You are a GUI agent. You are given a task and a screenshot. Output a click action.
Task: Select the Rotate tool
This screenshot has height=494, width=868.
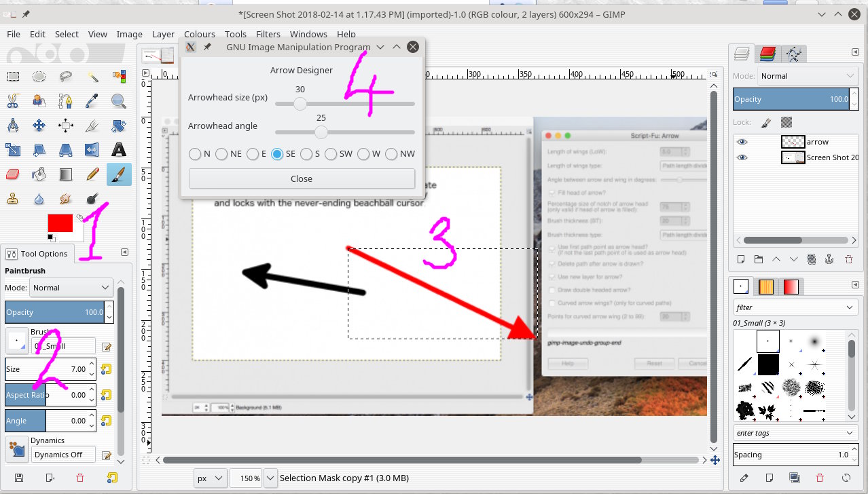coord(119,126)
